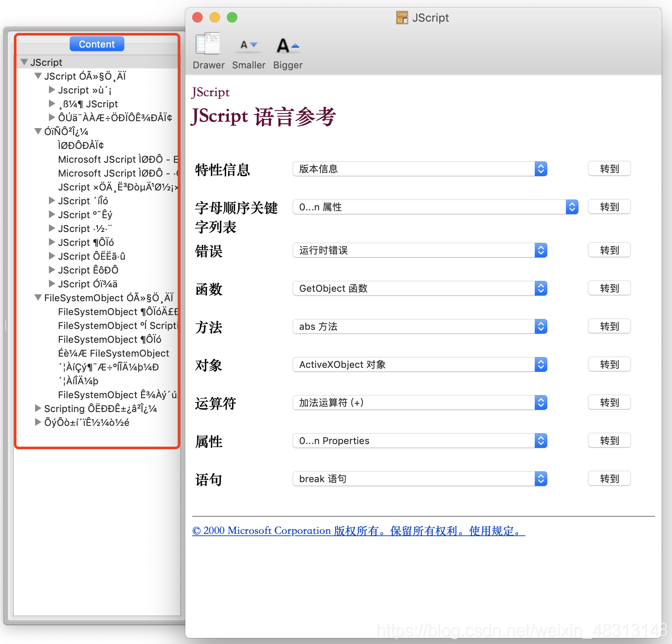Select the ´¦ÀíÎÄ¼þ tree item

[x=78, y=381]
